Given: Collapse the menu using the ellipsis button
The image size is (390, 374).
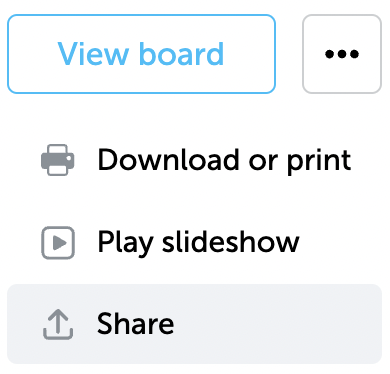Looking at the screenshot, I should pos(342,54).
